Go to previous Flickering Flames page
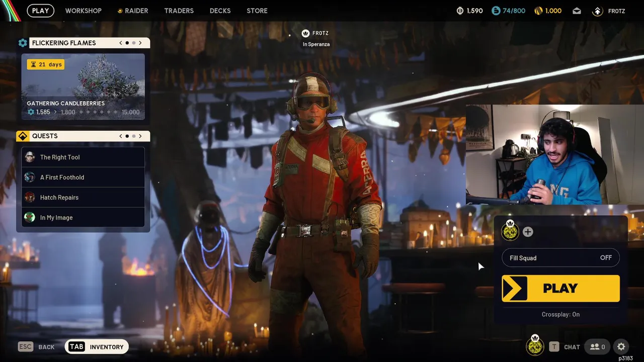The width and height of the screenshot is (644, 362). (121, 43)
